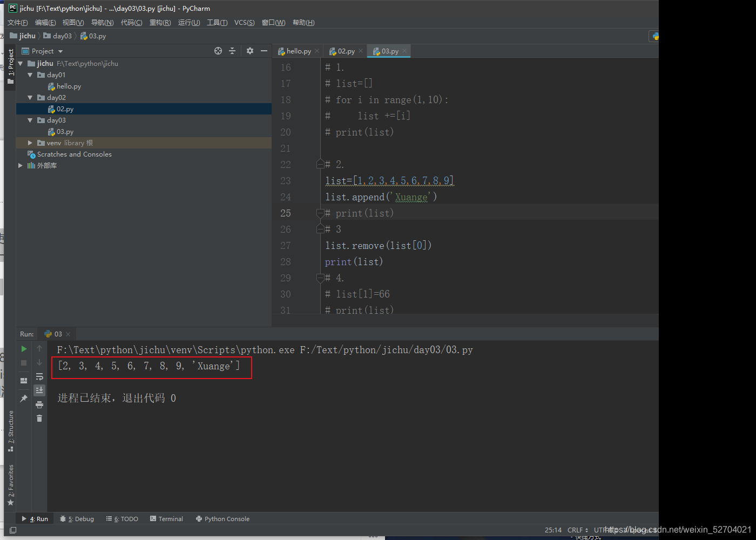The height and width of the screenshot is (540, 756).
Task: Open Project panel settings gear
Action: 250,51
